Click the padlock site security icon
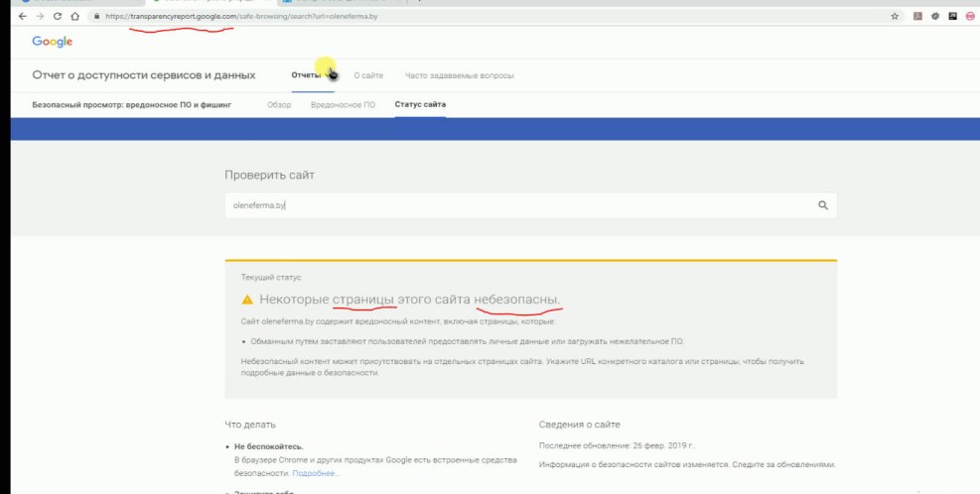This screenshot has width=980, height=494. point(96,17)
